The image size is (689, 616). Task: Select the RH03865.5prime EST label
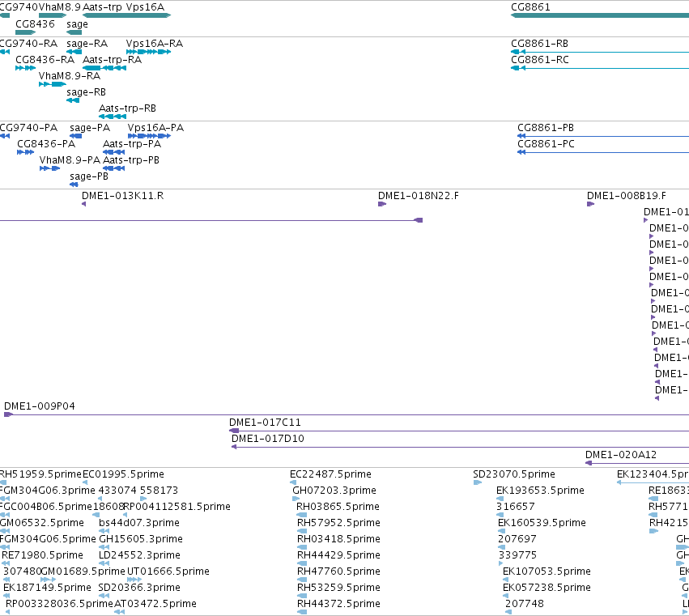(338, 507)
